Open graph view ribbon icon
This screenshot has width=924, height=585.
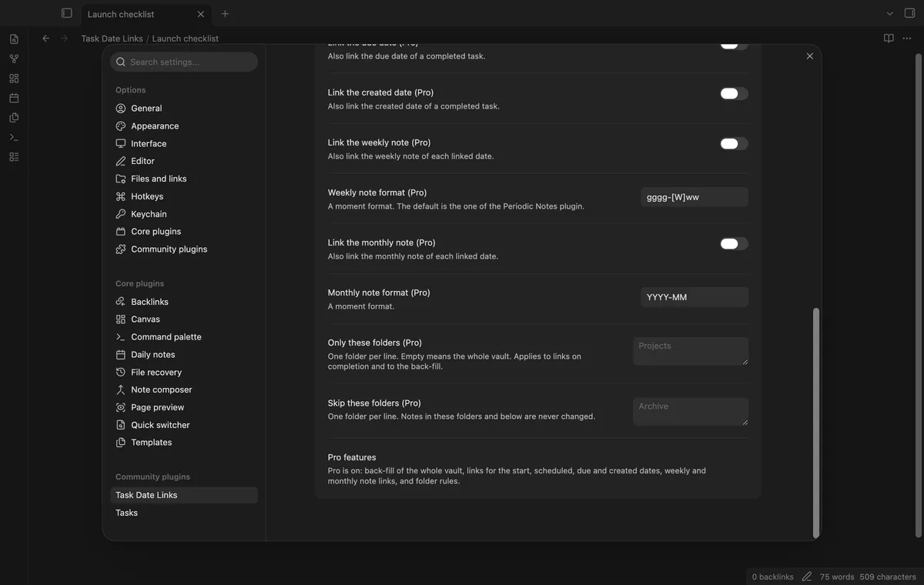click(14, 58)
